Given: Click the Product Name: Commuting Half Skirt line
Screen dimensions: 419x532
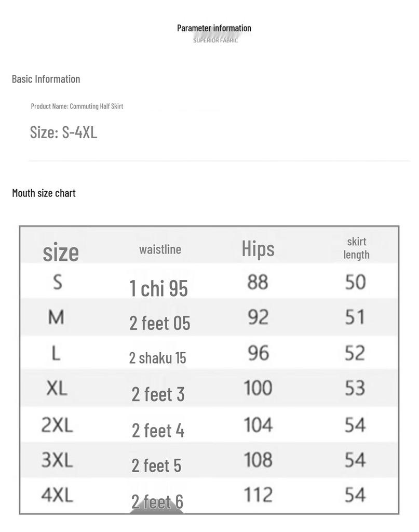Looking at the screenshot, I should tap(77, 106).
